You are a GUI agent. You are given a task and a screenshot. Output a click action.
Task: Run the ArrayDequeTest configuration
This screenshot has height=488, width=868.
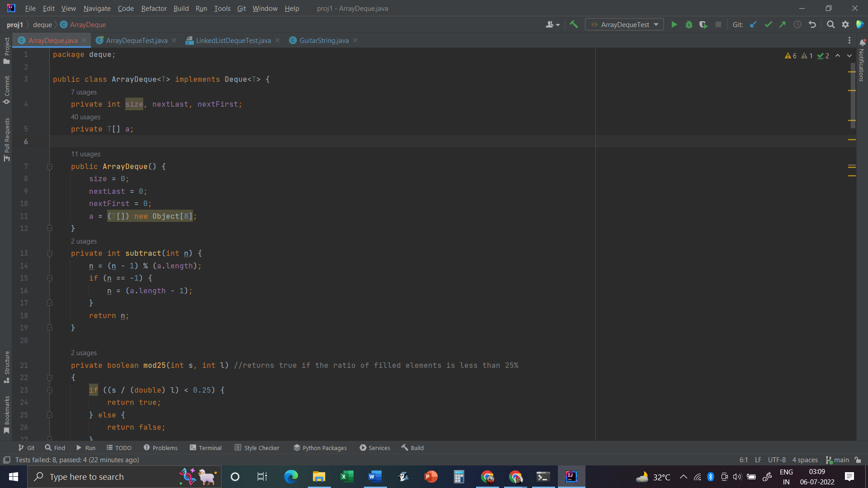tap(674, 25)
